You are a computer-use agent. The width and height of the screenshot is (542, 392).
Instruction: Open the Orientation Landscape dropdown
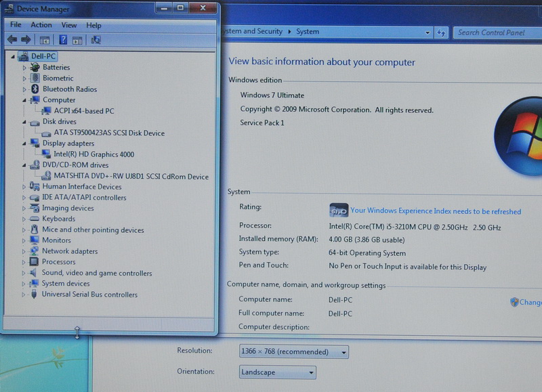click(x=278, y=372)
